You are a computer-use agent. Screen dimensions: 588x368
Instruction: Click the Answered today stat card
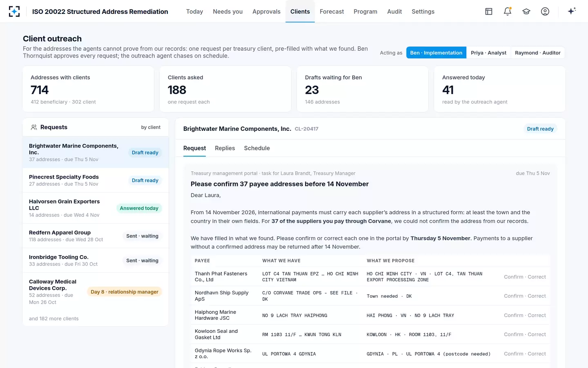500,89
